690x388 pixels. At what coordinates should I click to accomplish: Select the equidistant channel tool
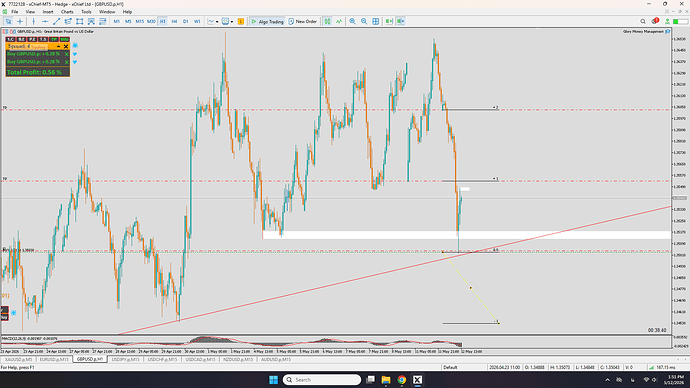(68, 21)
